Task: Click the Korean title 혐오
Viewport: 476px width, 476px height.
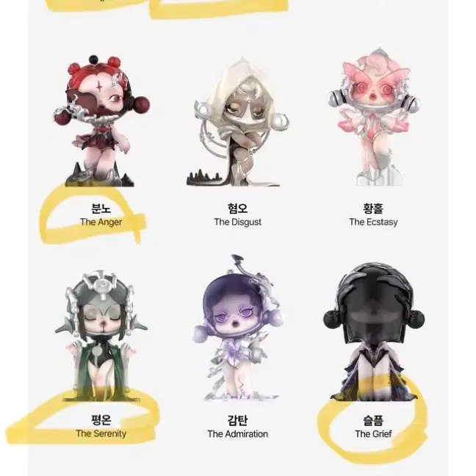Action: tap(237, 209)
